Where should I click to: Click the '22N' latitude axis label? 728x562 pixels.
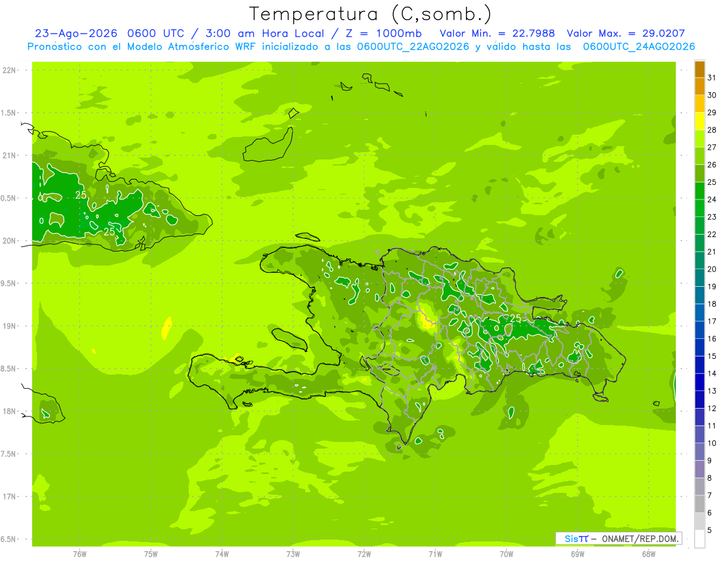(x=9, y=70)
